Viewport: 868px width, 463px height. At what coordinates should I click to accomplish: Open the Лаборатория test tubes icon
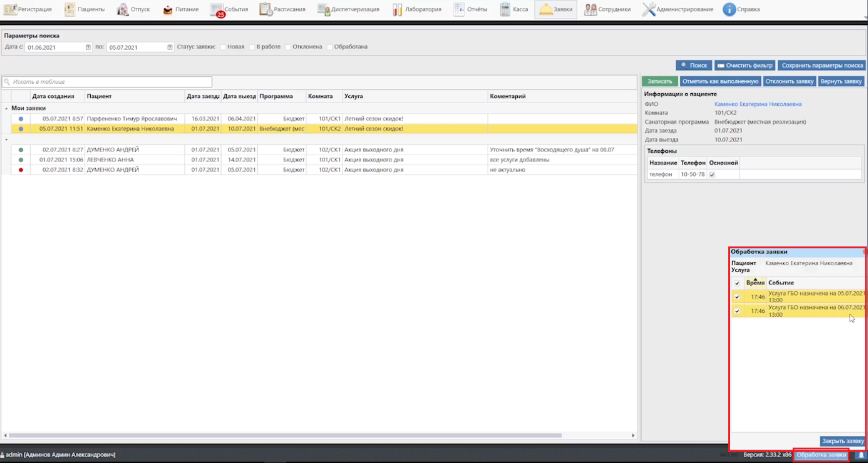pos(397,9)
